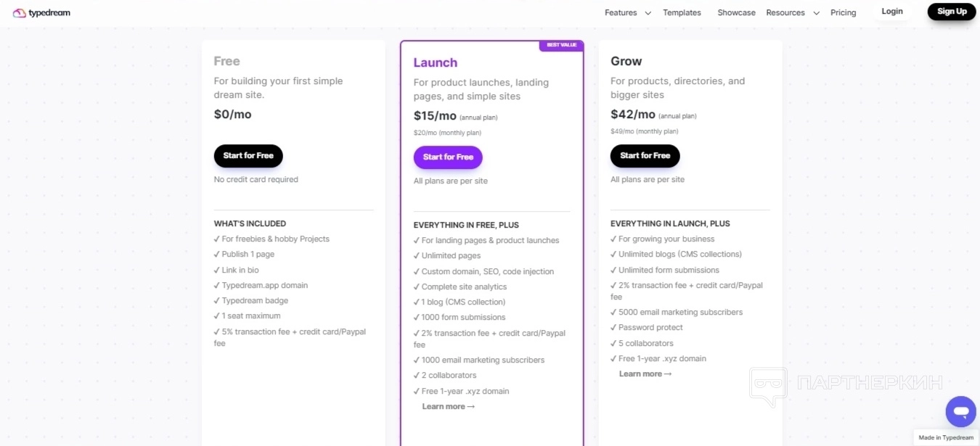The width and height of the screenshot is (980, 446).
Task: Click the Grow plan heading
Action: coord(626,61)
